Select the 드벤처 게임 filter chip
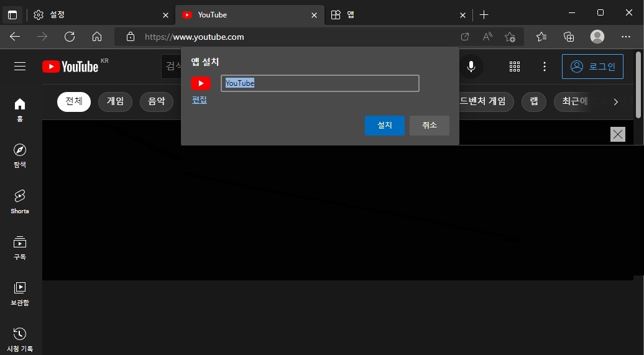The height and width of the screenshot is (355, 644). [x=486, y=101]
